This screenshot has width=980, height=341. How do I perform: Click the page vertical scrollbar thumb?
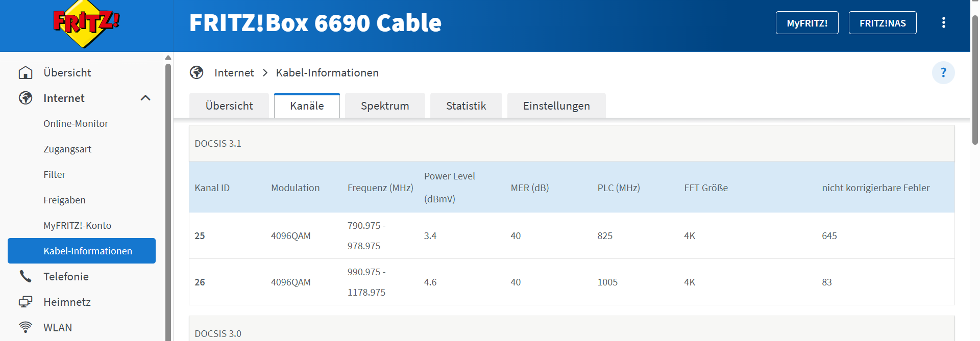pos(975,82)
